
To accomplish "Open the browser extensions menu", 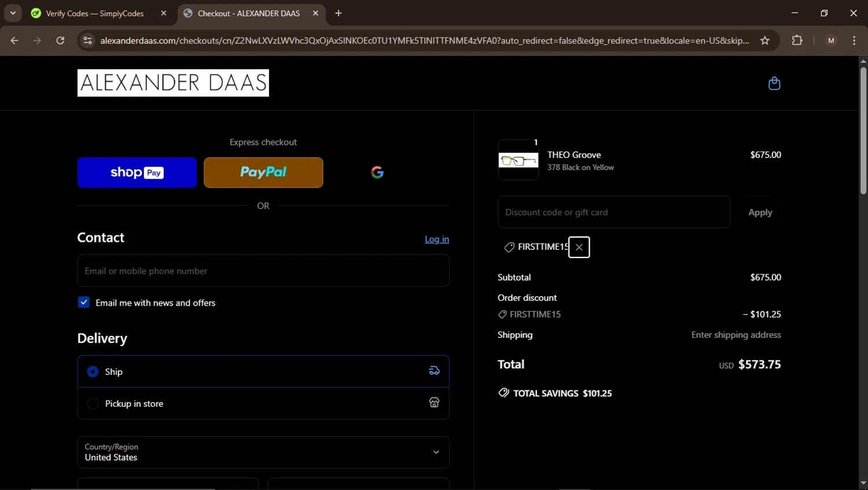I will (797, 40).
